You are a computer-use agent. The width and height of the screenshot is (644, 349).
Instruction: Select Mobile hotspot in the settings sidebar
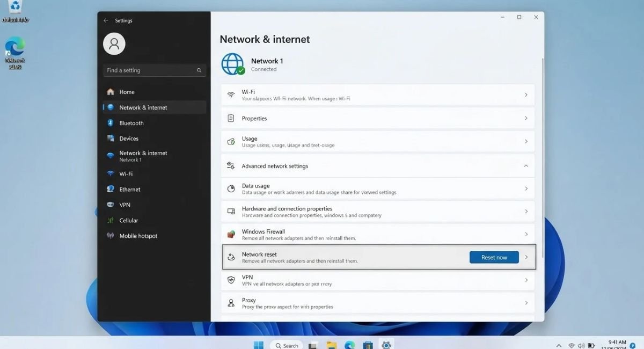(155, 236)
